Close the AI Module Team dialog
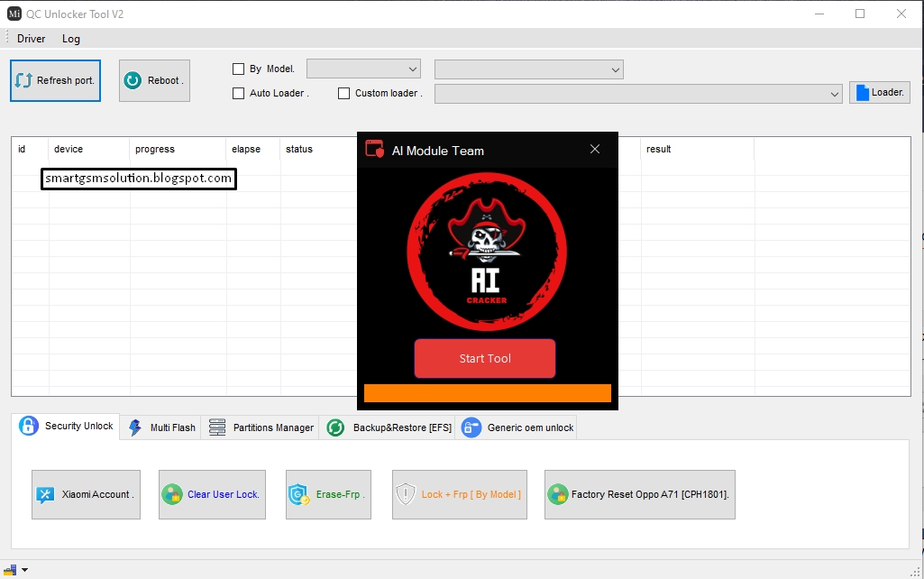The image size is (924, 579). tap(595, 149)
